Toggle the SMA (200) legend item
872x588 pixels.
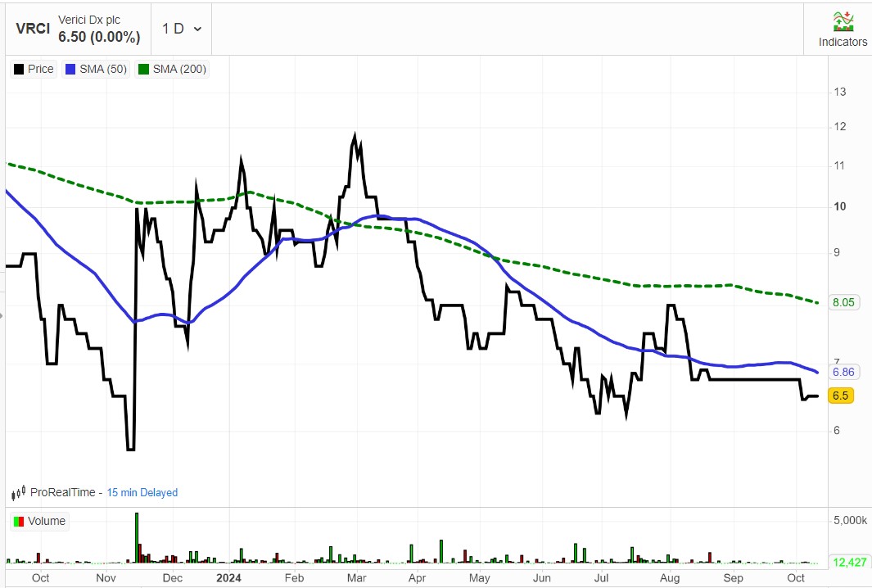coord(173,69)
